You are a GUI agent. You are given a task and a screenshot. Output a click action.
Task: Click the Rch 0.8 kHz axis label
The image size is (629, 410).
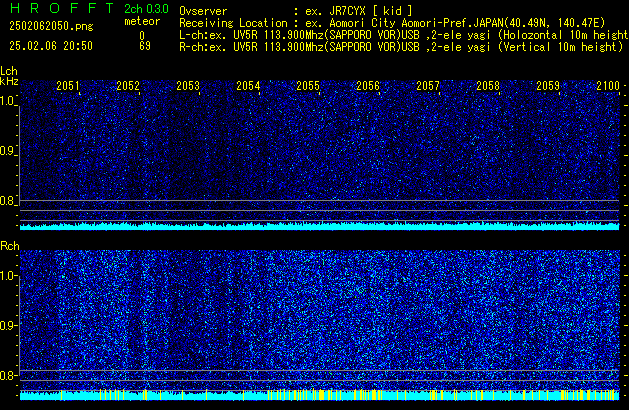[x=8, y=375]
